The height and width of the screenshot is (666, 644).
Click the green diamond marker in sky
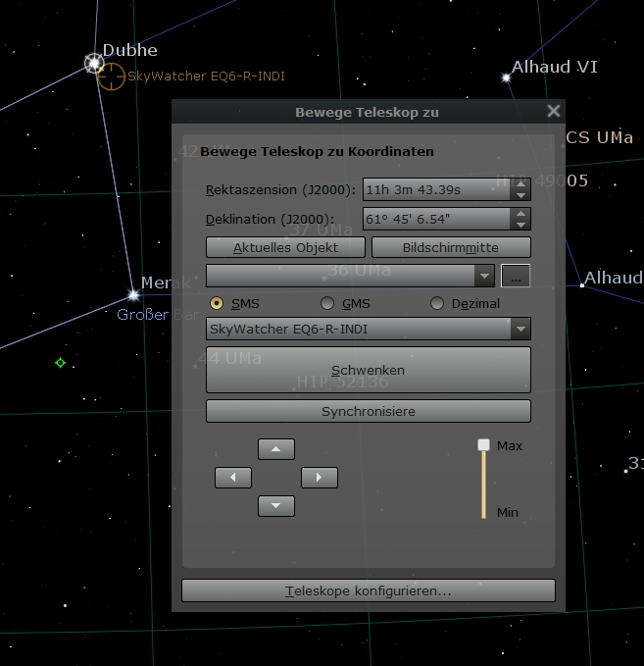coord(60,363)
